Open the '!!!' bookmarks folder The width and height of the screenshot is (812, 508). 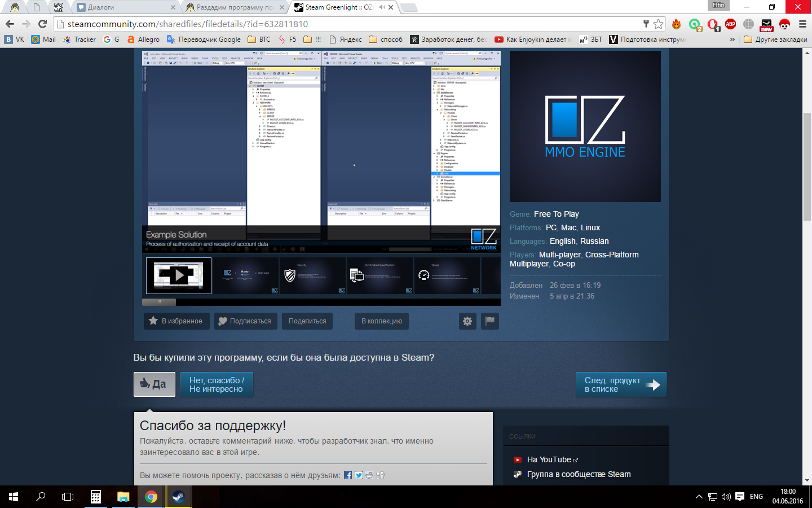[x=312, y=40]
